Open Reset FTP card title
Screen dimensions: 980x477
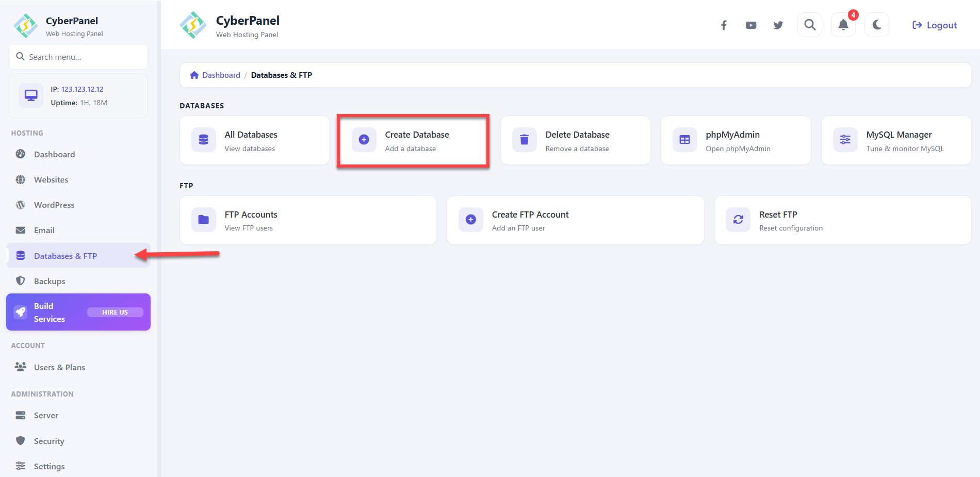pyautogui.click(x=778, y=215)
